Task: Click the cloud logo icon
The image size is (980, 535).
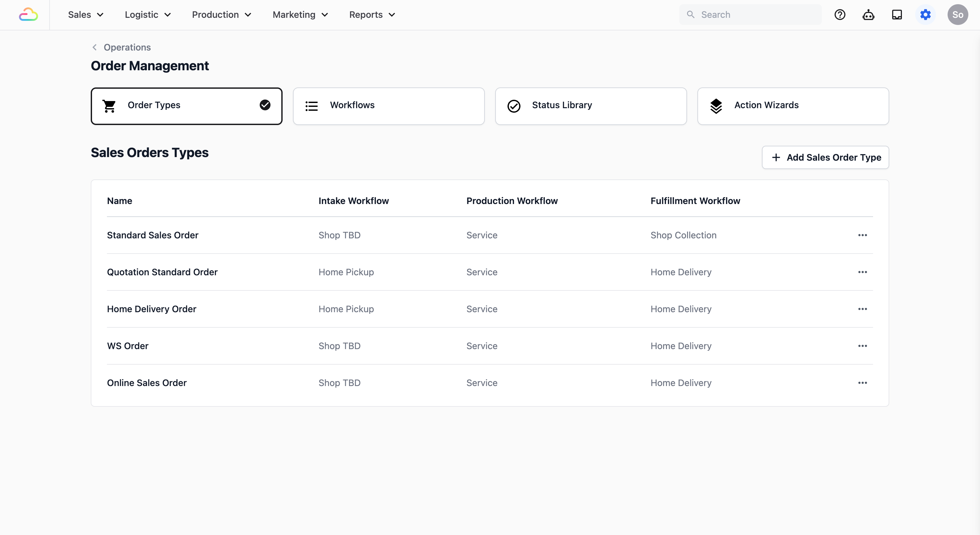Action: pyautogui.click(x=28, y=15)
